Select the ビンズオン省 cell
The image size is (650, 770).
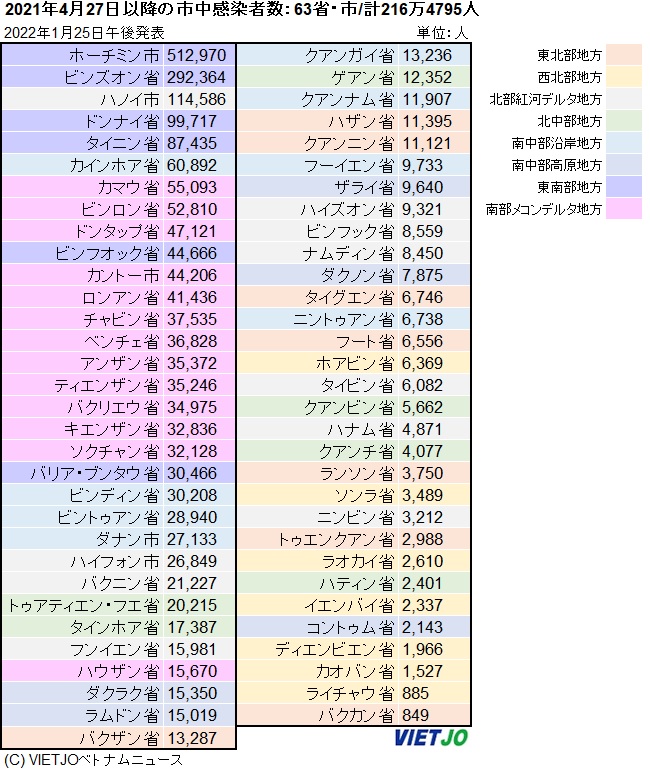[82, 77]
